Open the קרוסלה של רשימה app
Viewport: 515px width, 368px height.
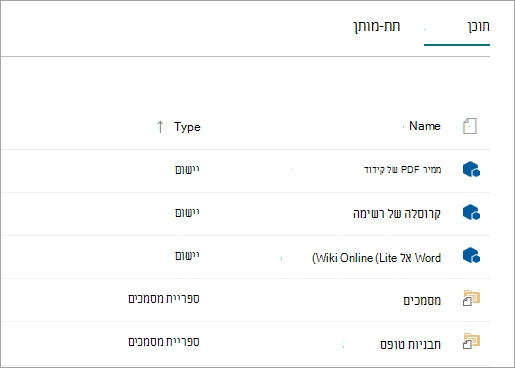(x=397, y=214)
